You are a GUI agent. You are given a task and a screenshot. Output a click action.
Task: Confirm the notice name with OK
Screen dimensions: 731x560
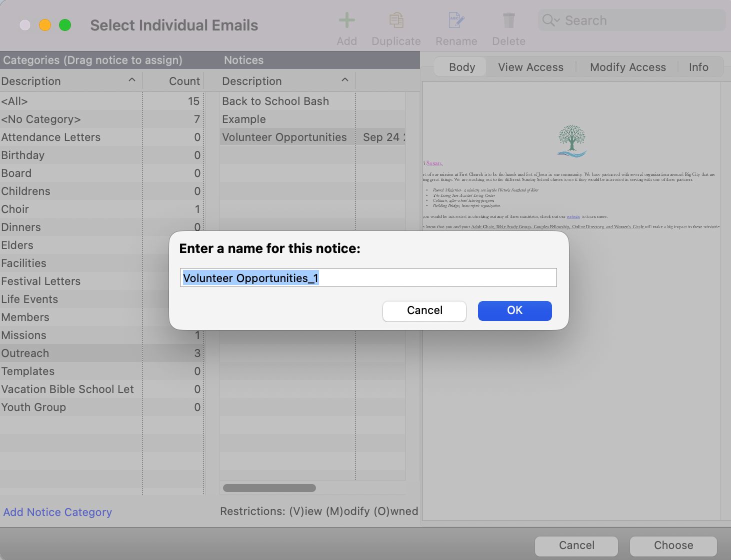(x=515, y=310)
